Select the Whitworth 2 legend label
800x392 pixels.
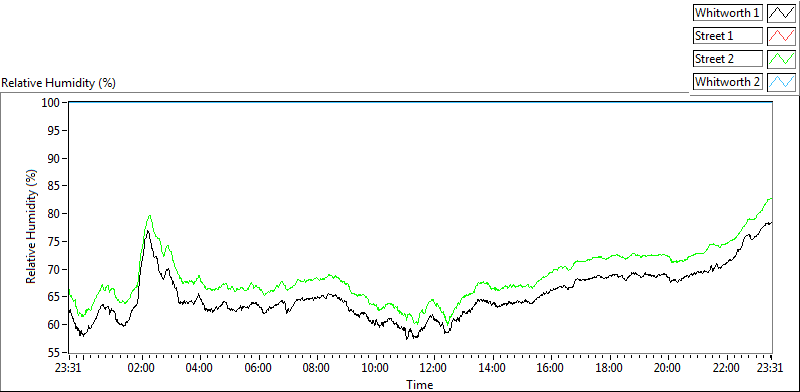[727, 82]
